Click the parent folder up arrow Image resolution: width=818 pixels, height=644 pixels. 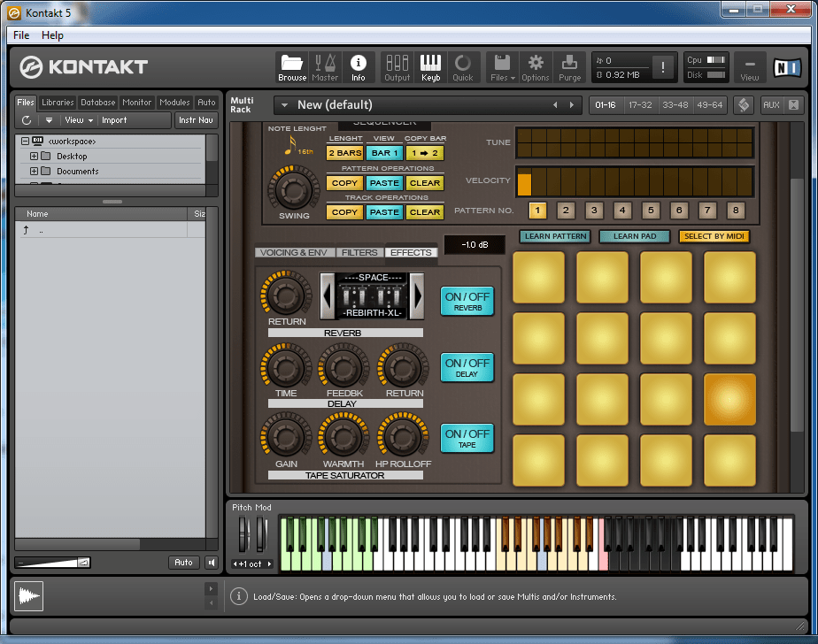(26, 229)
